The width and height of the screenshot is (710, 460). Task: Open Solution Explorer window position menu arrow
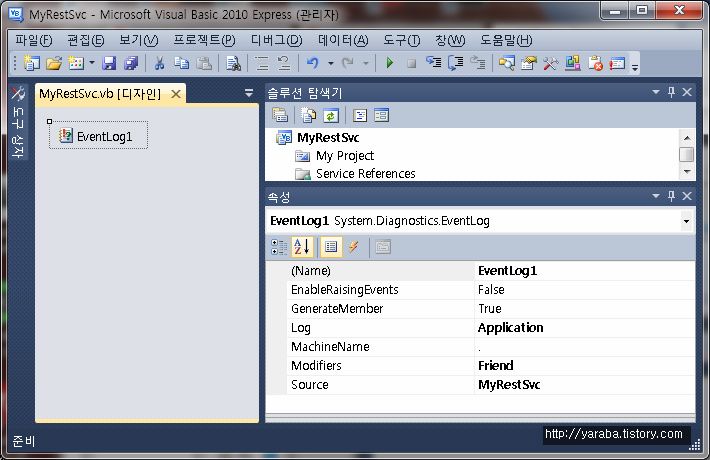point(656,92)
